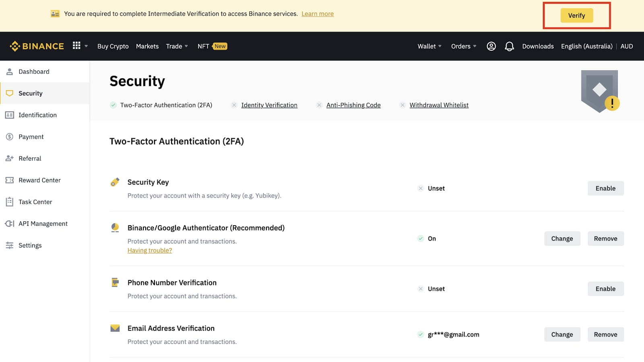Enable Phone Number Verification
Image resolution: width=644 pixels, height=362 pixels.
coord(605,289)
